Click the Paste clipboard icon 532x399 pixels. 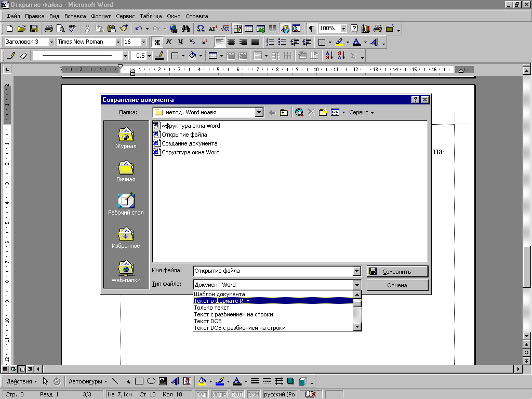click(x=111, y=29)
